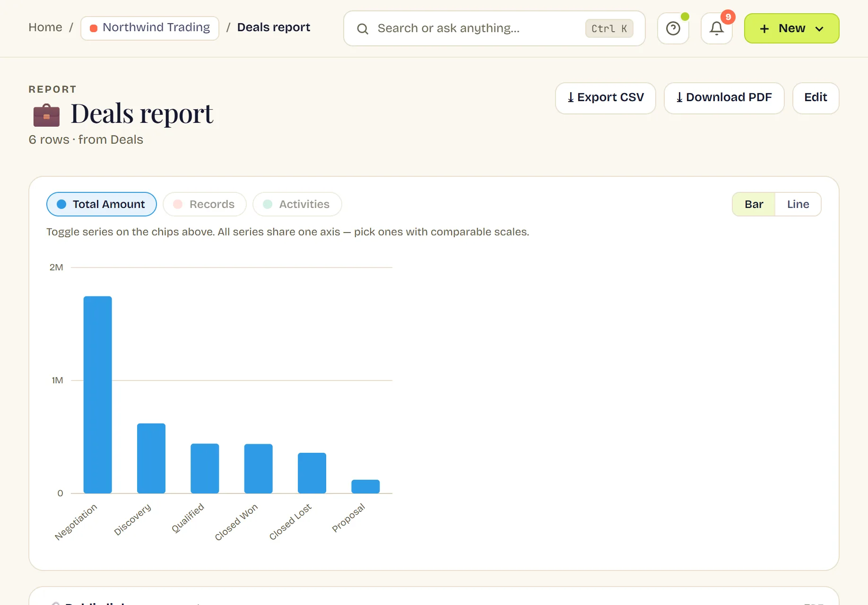Toggle the Activities series chip

297,204
